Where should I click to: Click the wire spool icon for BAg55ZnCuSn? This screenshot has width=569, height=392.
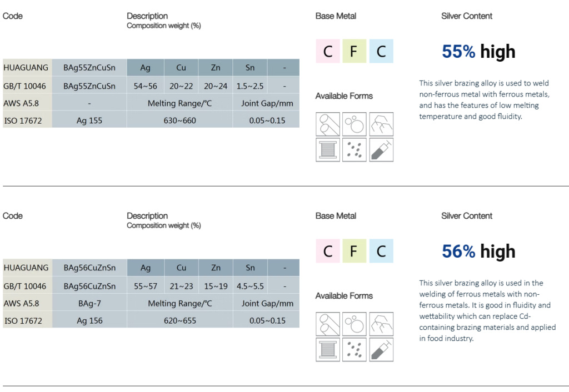(327, 149)
